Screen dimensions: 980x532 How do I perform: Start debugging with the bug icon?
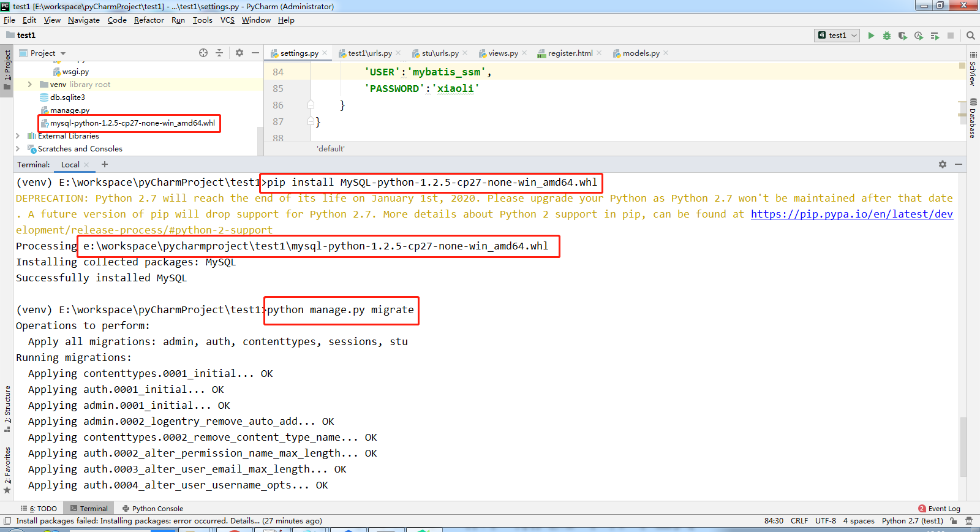887,36
